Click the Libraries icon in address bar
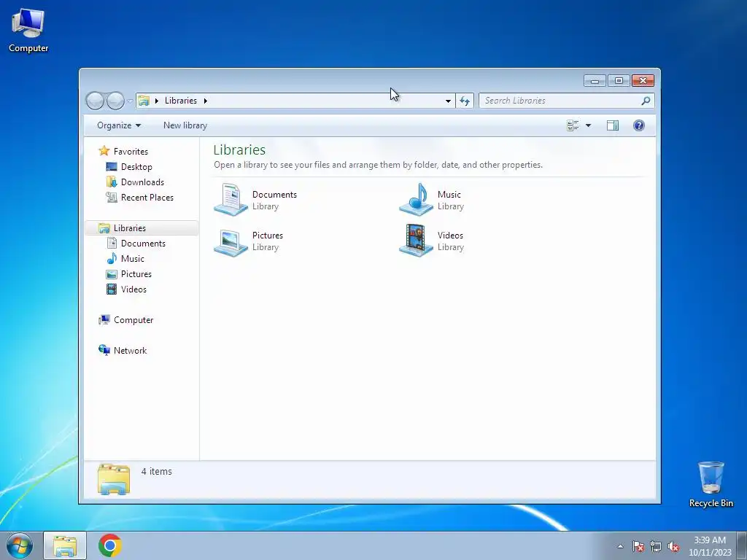Image resolution: width=747 pixels, height=560 pixels. click(144, 101)
